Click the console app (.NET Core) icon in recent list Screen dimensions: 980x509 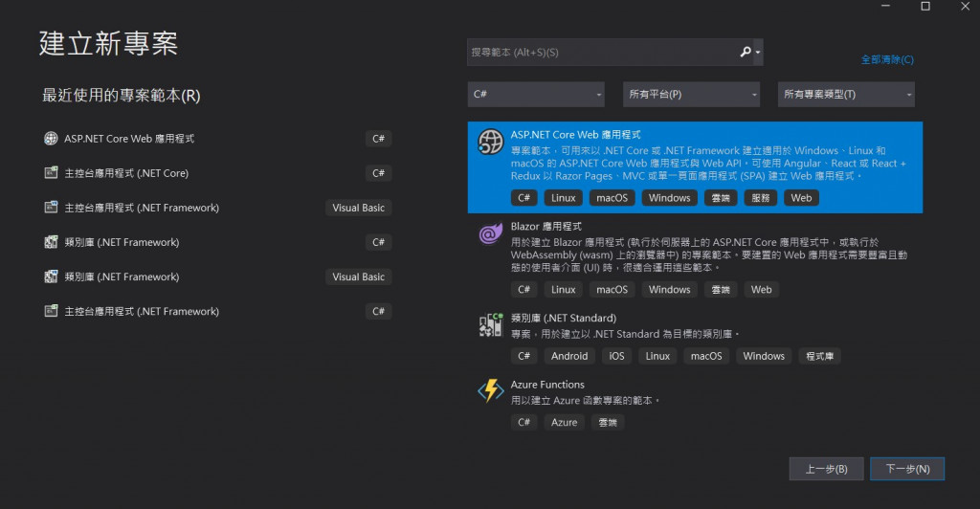51,173
